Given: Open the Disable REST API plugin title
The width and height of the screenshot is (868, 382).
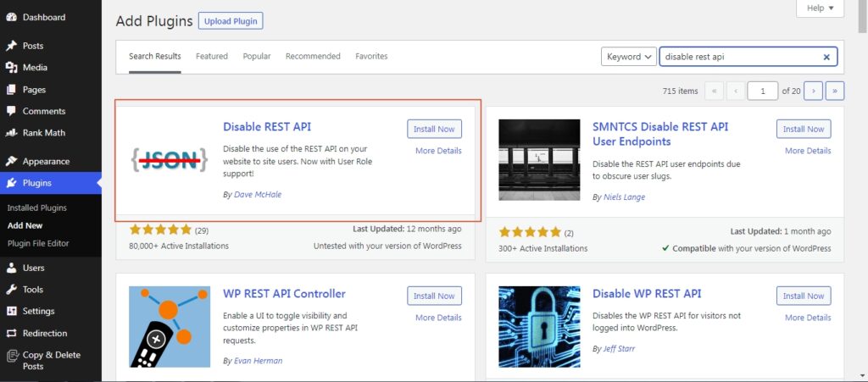Looking at the screenshot, I should (267, 126).
